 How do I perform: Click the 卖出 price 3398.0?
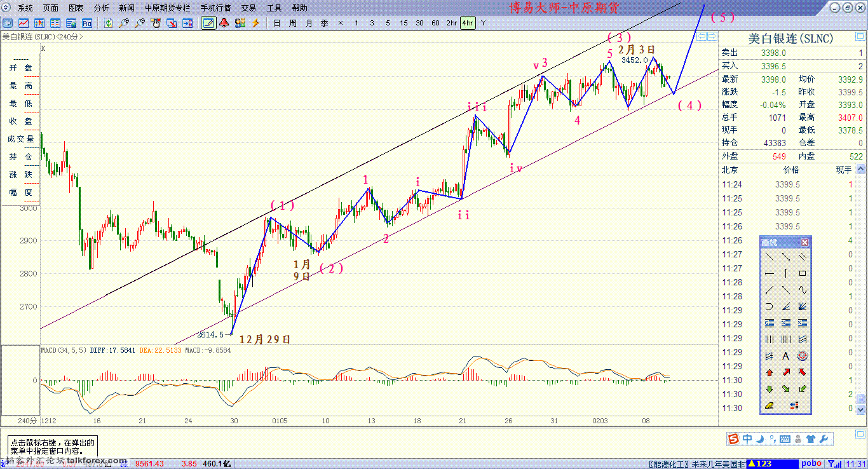tap(773, 53)
